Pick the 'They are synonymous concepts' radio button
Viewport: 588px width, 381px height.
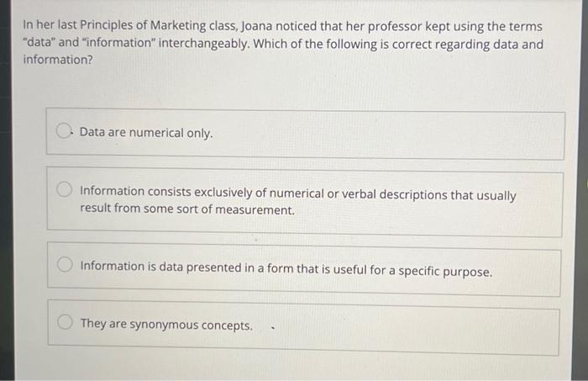click(66, 321)
